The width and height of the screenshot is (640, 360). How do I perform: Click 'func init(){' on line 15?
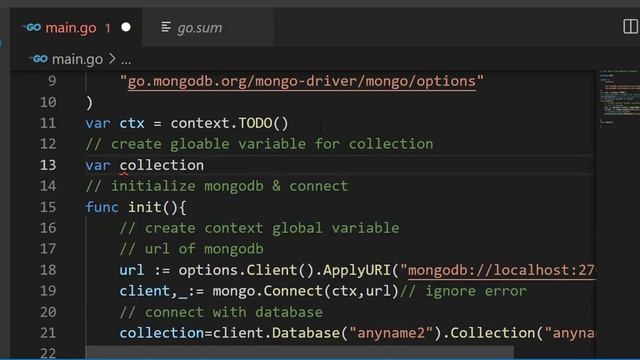click(x=136, y=207)
